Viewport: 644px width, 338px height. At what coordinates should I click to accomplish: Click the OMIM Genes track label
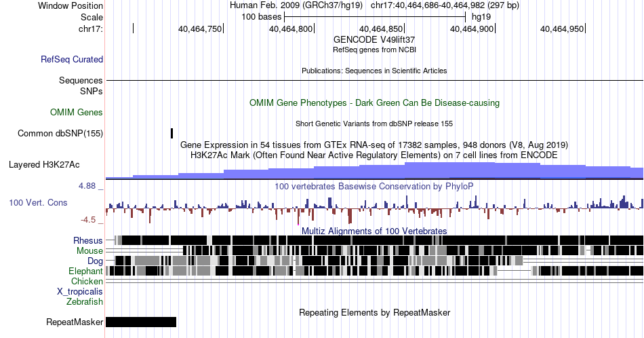(x=77, y=112)
